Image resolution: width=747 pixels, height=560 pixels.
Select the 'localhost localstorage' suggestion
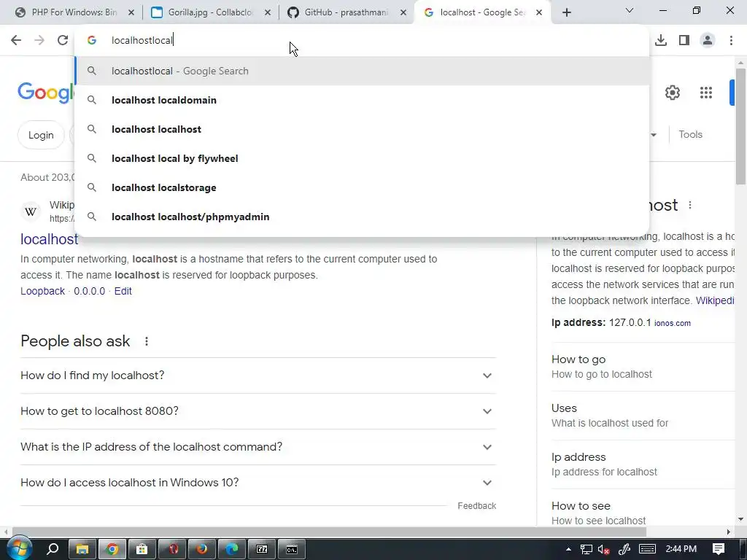[362, 187]
